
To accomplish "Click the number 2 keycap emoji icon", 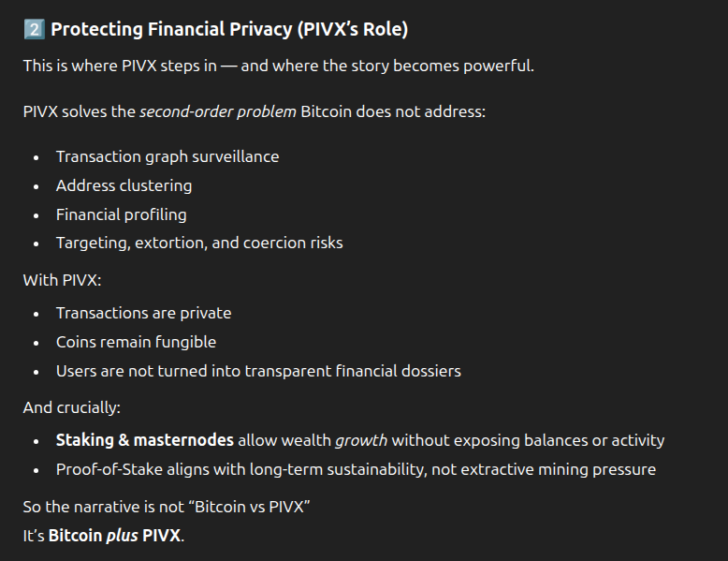I will click(x=33, y=29).
